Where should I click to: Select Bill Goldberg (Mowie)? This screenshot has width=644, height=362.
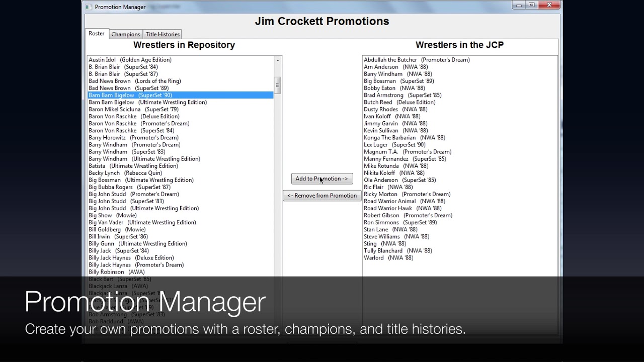[x=181, y=229]
